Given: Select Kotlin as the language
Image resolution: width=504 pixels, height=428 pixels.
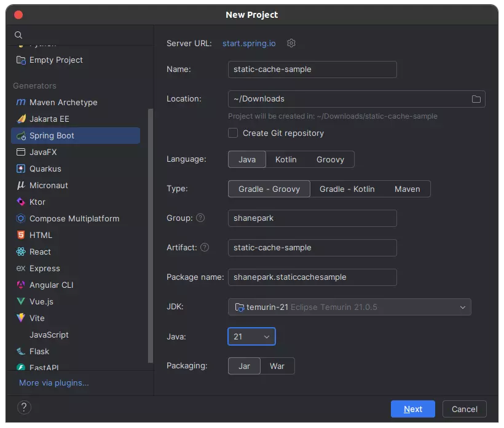Looking at the screenshot, I should click(286, 159).
